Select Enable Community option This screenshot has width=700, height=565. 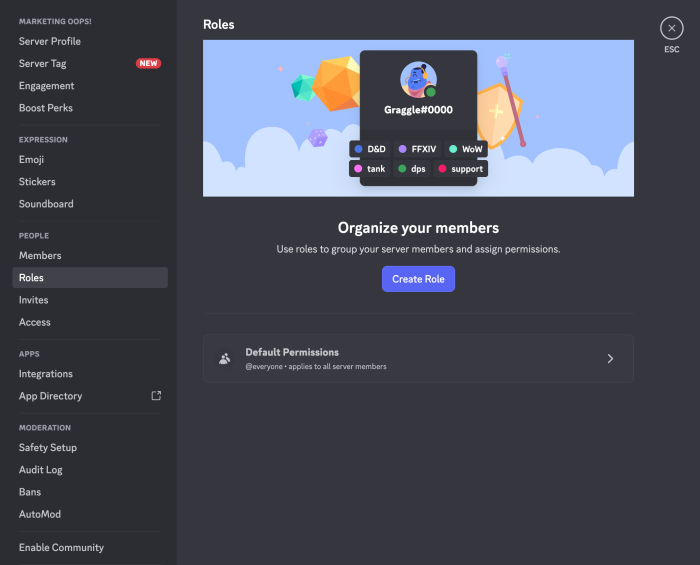coord(61,548)
